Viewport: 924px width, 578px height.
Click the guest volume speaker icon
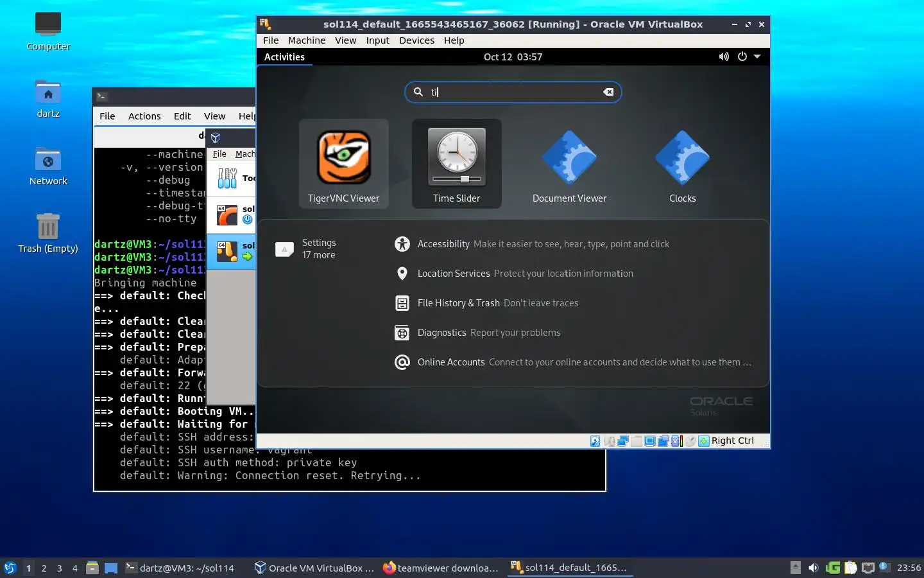tap(724, 57)
